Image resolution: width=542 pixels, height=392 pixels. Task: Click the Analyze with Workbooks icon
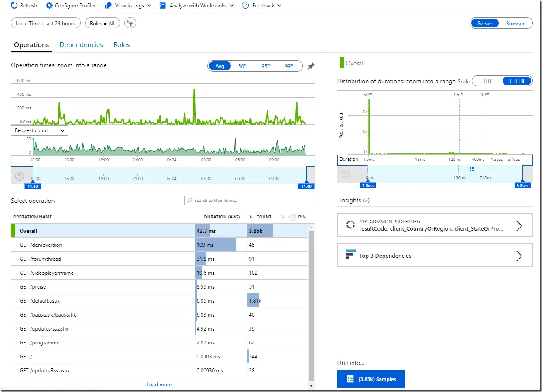[x=163, y=6]
